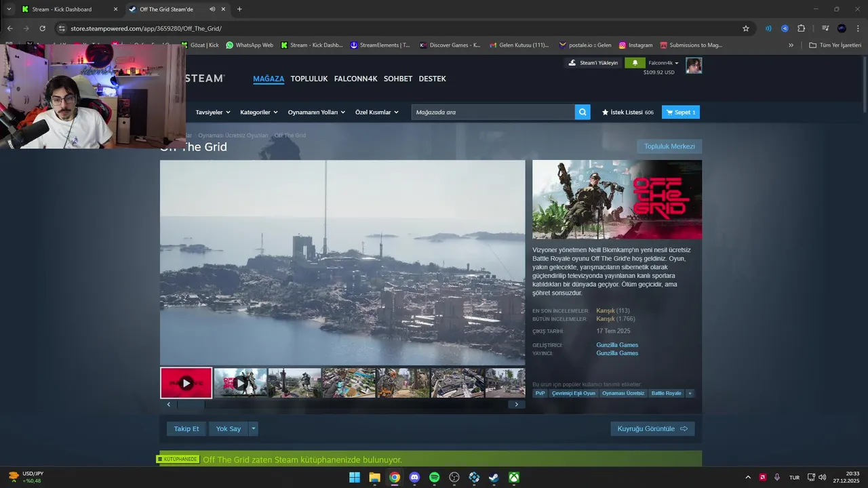Launch the Xbox app from taskbar
The height and width of the screenshot is (488, 868).
515,477
